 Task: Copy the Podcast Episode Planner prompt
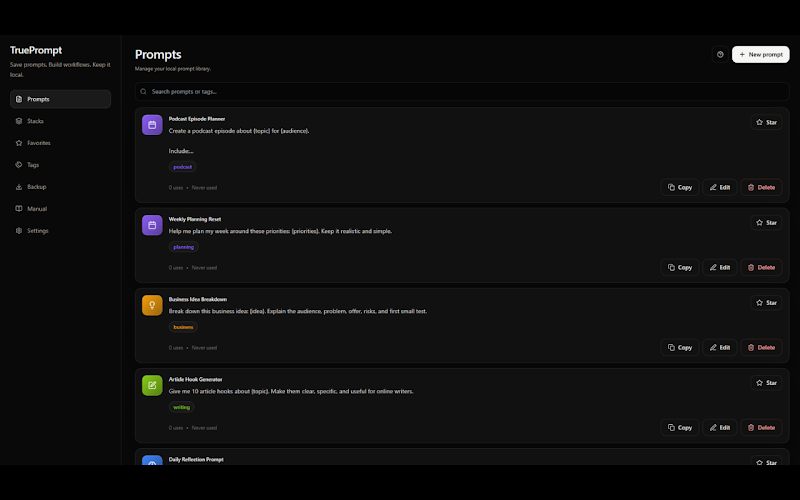680,187
